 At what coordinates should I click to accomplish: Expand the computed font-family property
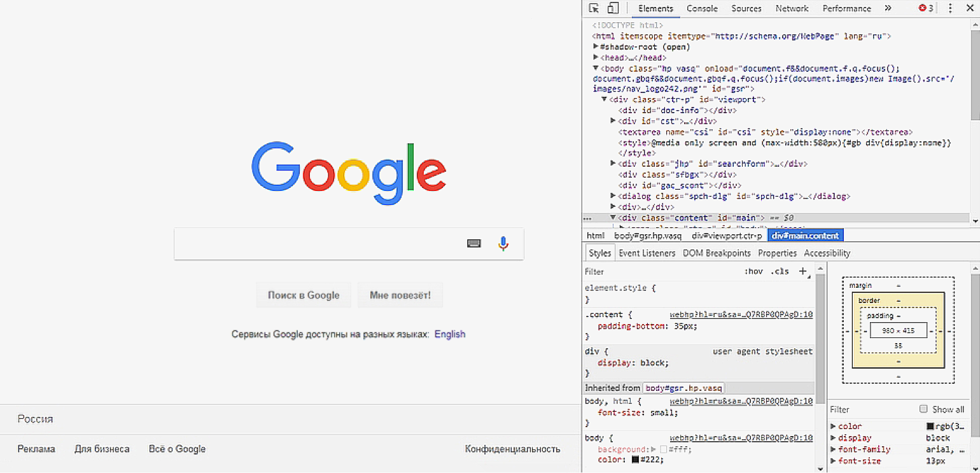click(x=834, y=449)
